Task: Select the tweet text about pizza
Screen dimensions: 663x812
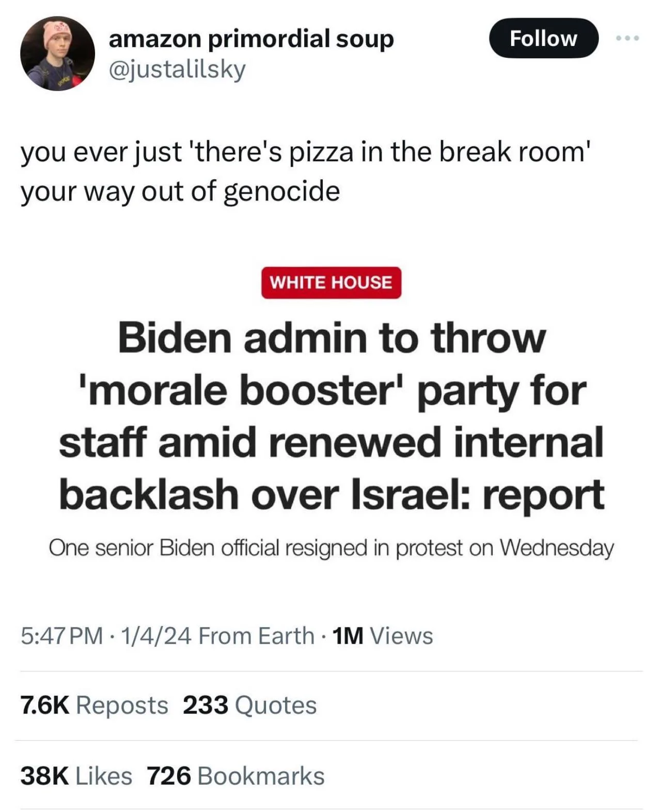Action: click(x=305, y=172)
